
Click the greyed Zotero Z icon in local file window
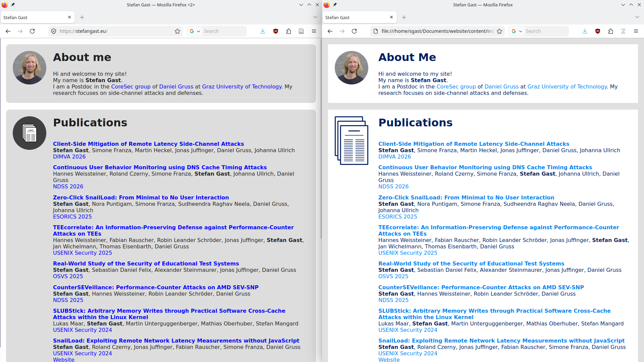pos(623,31)
